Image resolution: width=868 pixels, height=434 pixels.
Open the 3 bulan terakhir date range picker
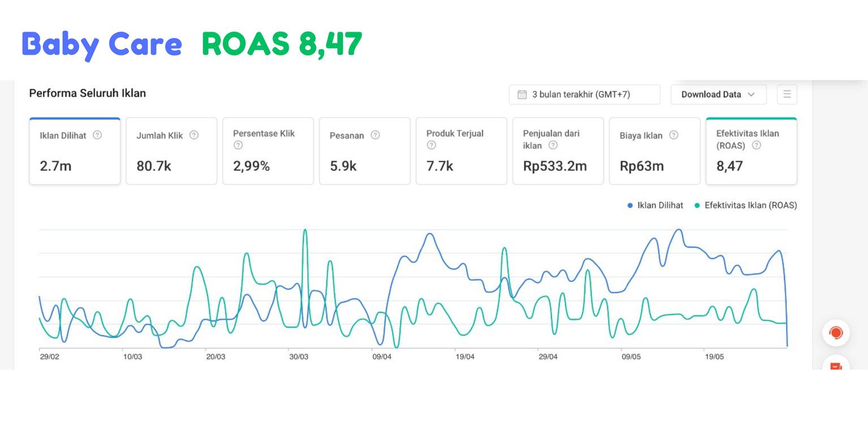(x=584, y=94)
